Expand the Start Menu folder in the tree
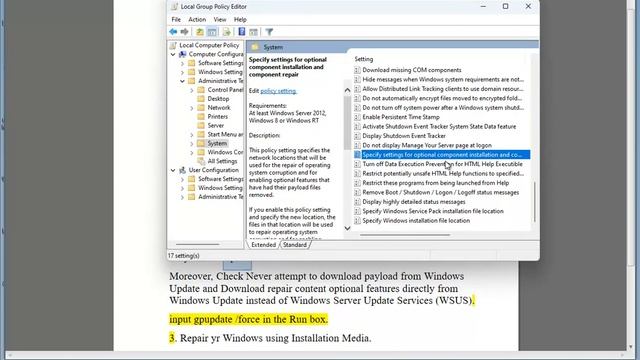Screen dimensions: 640x360 [x=192, y=134]
